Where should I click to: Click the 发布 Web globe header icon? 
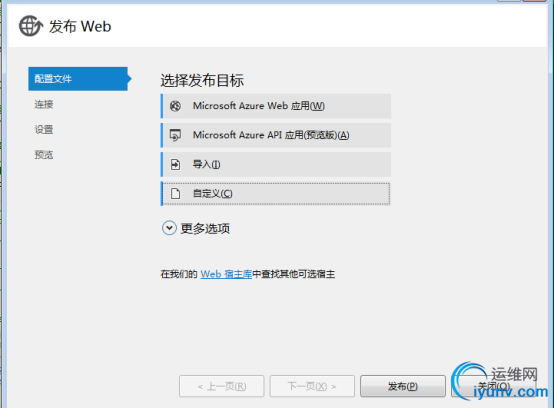(x=31, y=26)
